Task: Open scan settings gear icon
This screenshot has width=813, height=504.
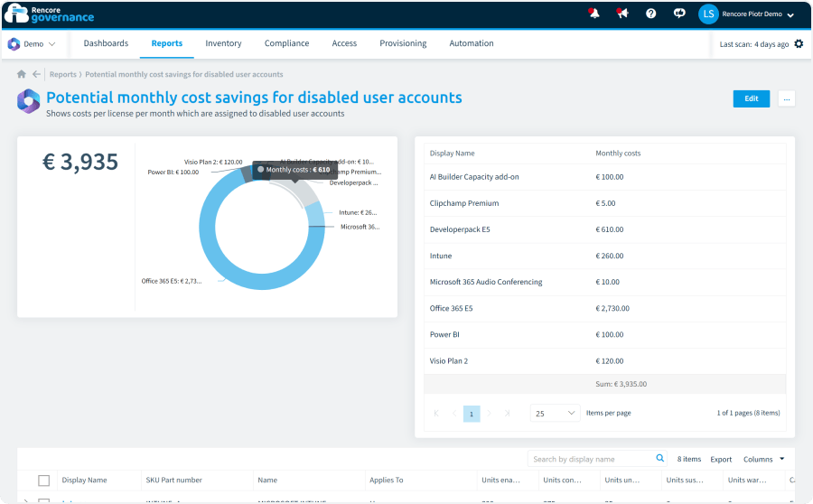Action: click(799, 43)
